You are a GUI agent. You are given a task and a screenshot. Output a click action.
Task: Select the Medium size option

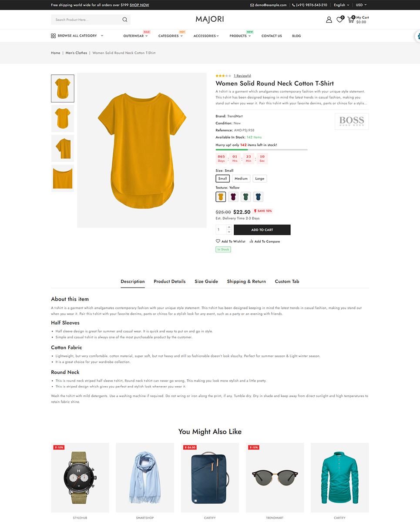[241, 178]
